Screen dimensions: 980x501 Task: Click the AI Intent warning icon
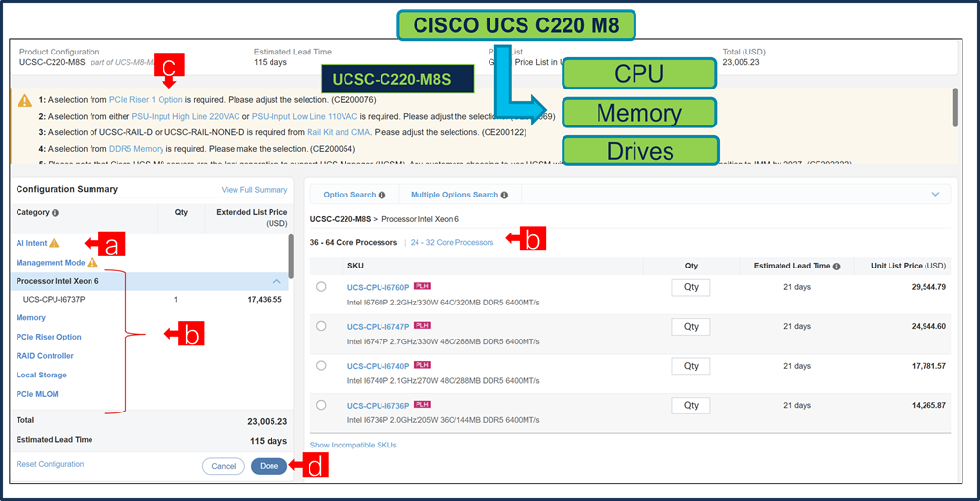click(54, 243)
